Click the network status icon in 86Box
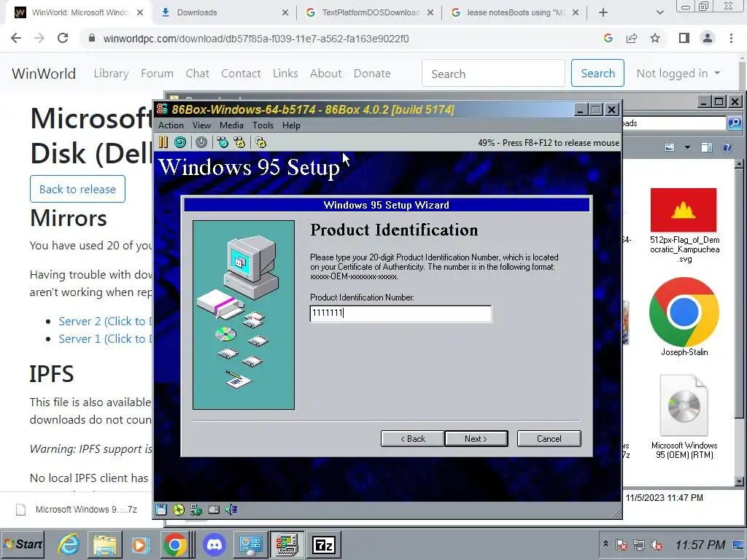 coord(196,510)
